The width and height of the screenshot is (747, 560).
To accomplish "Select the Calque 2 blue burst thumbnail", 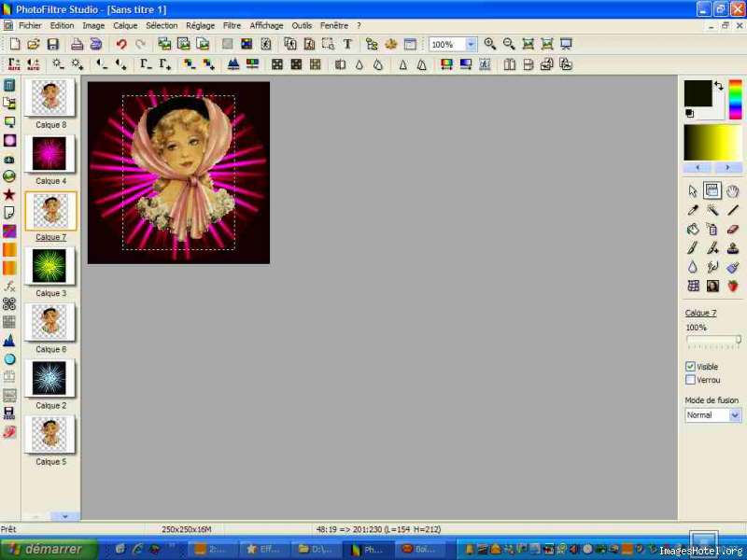I will click(x=50, y=378).
